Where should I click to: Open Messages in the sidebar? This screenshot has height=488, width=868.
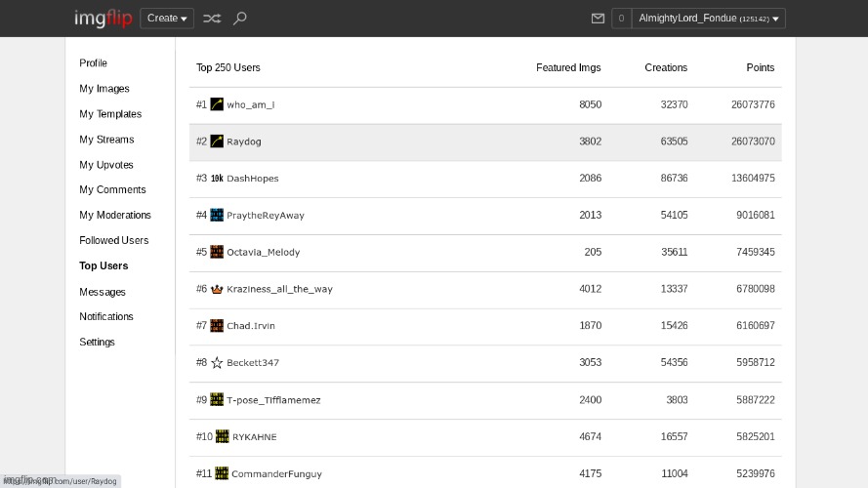tap(102, 292)
